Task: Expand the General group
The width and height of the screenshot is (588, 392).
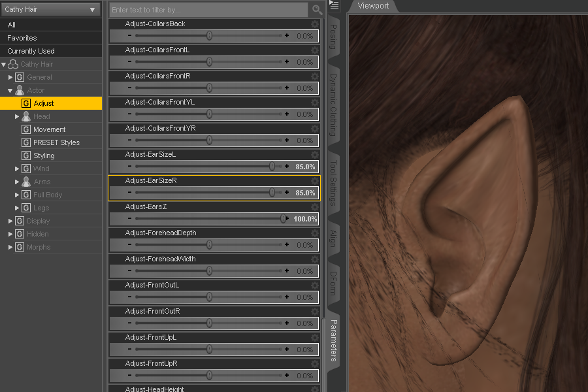Action: 10,77
